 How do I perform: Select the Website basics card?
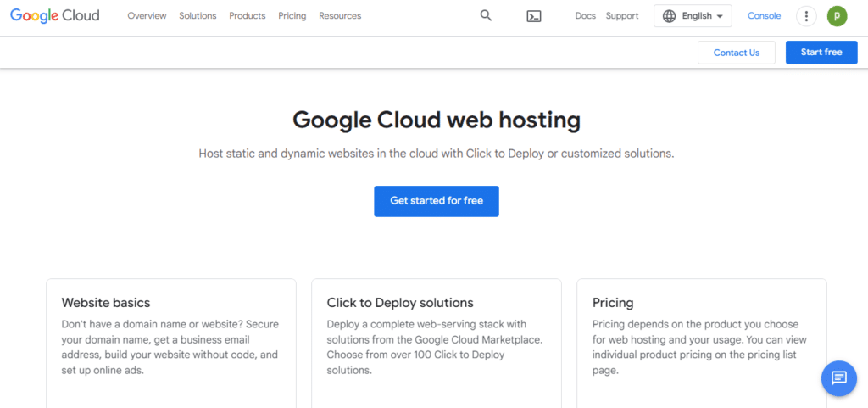click(170, 339)
